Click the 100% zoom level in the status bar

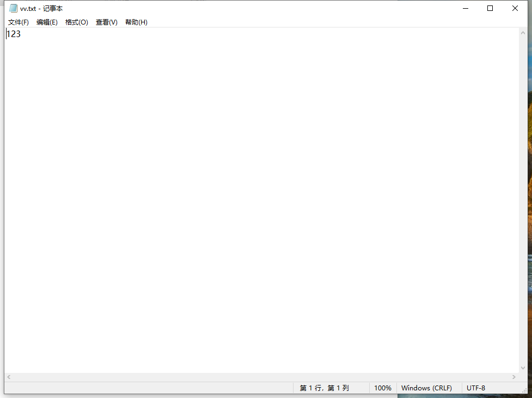[383, 388]
